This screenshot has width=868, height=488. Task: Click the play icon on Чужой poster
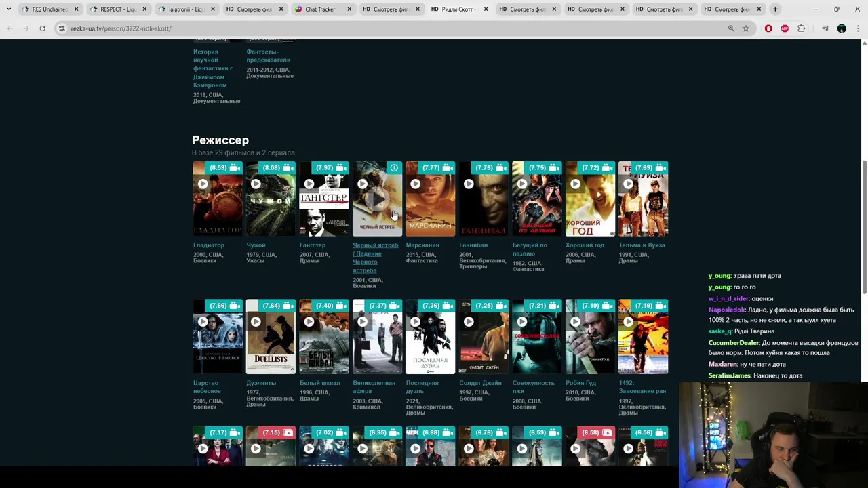click(256, 184)
